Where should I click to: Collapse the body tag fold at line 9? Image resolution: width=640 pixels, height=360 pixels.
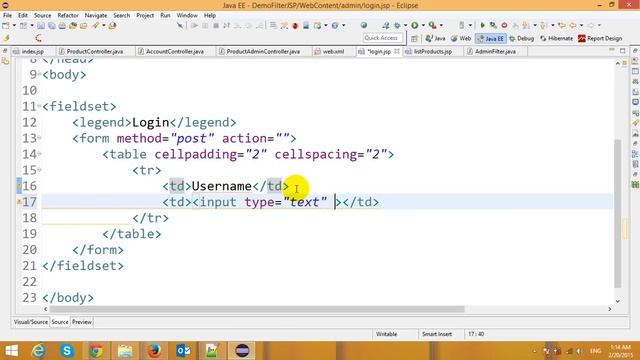(39, 74)
